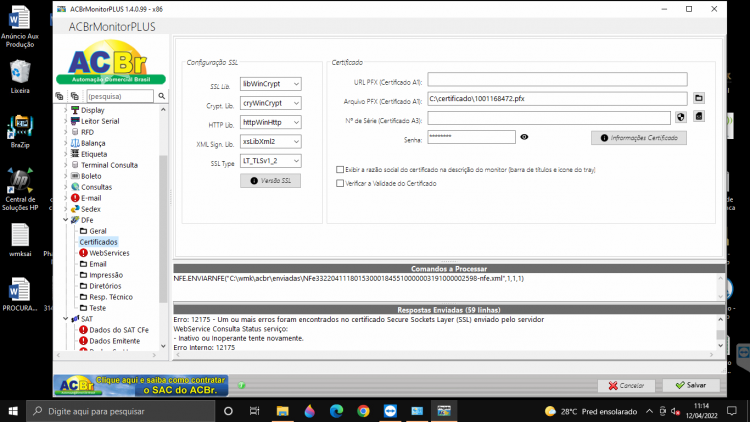Click the pesquisa search box
The width and height of the screenshot is (750, 422).
click(120, 96)
